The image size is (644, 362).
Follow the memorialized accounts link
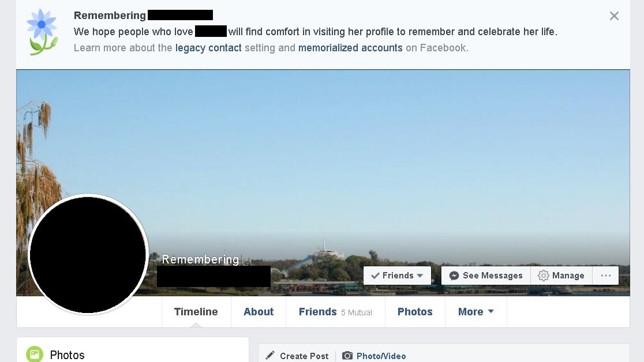(350, 48)
